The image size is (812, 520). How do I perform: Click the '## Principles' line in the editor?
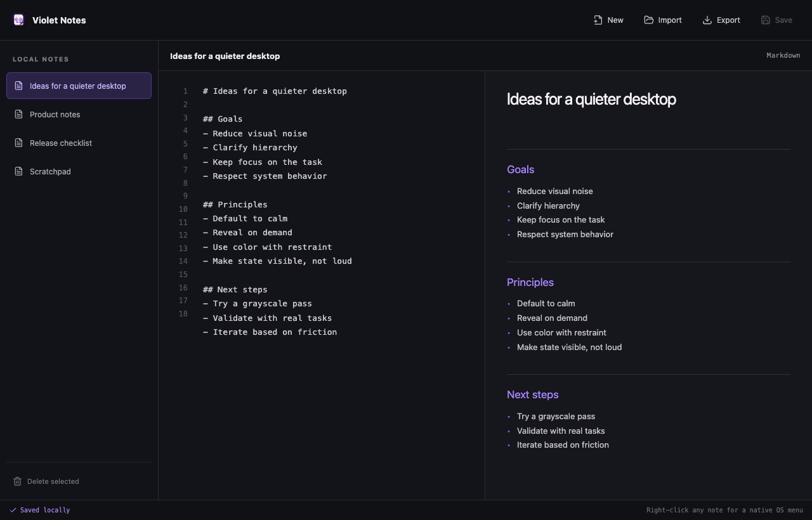pos(235,204)
